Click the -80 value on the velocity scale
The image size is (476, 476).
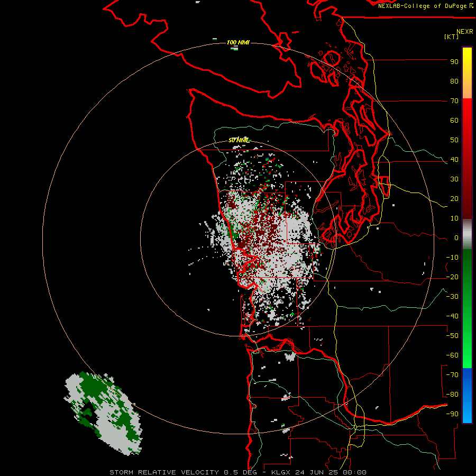[x=452, y=395]
